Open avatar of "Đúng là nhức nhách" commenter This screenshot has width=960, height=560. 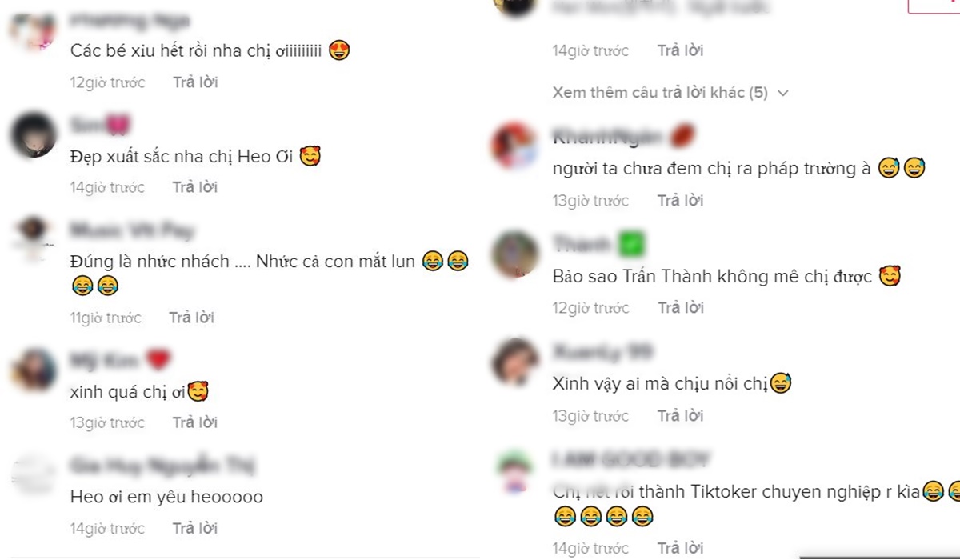pos(34,238)
